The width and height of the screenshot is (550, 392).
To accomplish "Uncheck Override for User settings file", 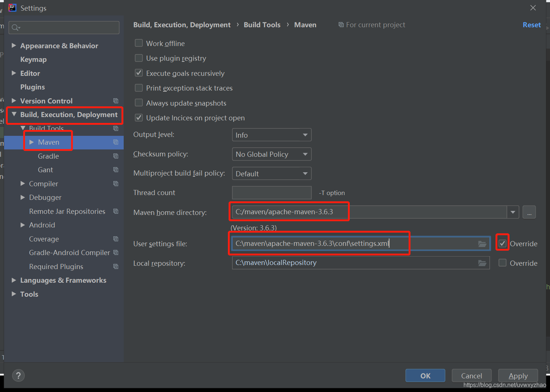I will (x=503, y=243).
